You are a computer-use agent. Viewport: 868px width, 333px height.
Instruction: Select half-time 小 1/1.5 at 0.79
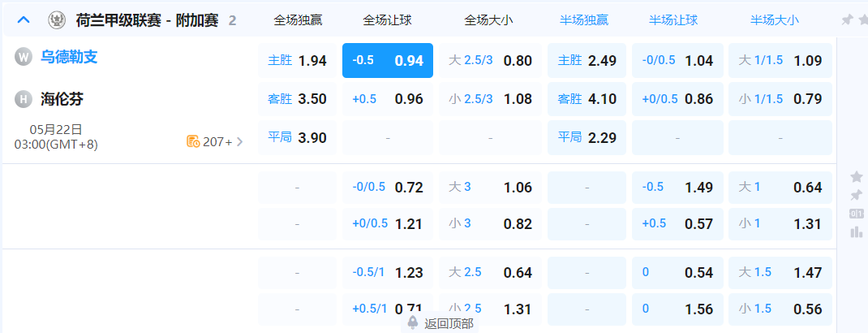(x=780, y=99)
